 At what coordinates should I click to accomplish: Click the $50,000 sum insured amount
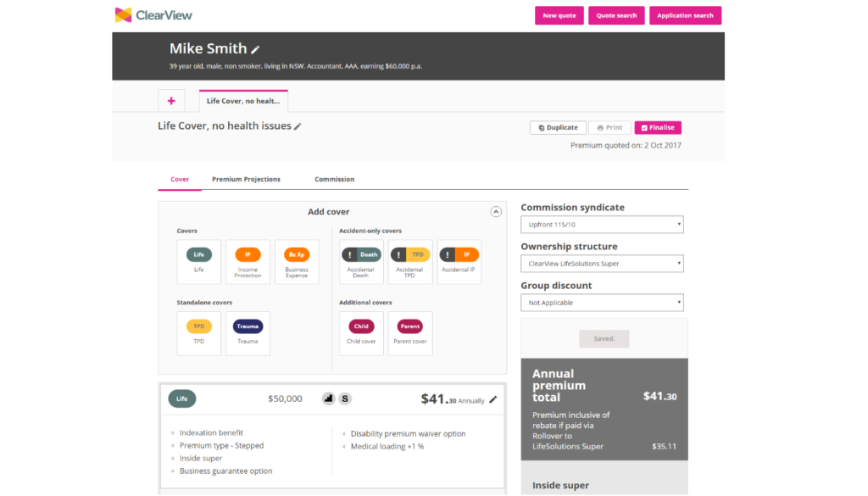(285, 398)
